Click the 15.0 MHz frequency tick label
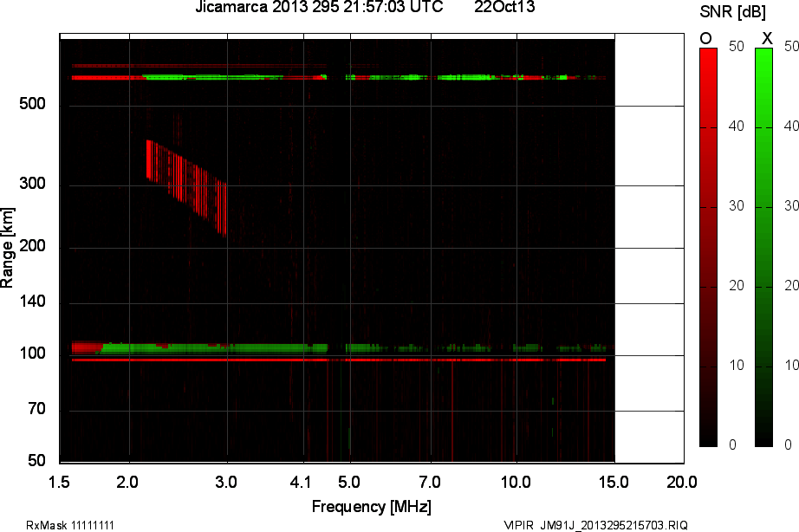Image resolution: width=799 pixels, height=532 pixels. click(614, 482)
